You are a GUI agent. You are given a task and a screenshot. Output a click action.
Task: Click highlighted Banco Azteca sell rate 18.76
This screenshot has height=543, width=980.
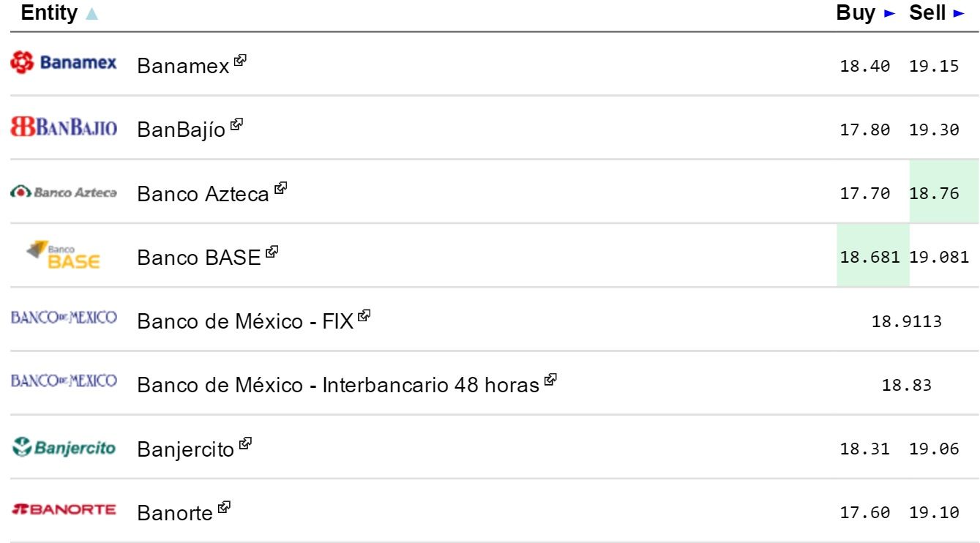pos(934,194)
